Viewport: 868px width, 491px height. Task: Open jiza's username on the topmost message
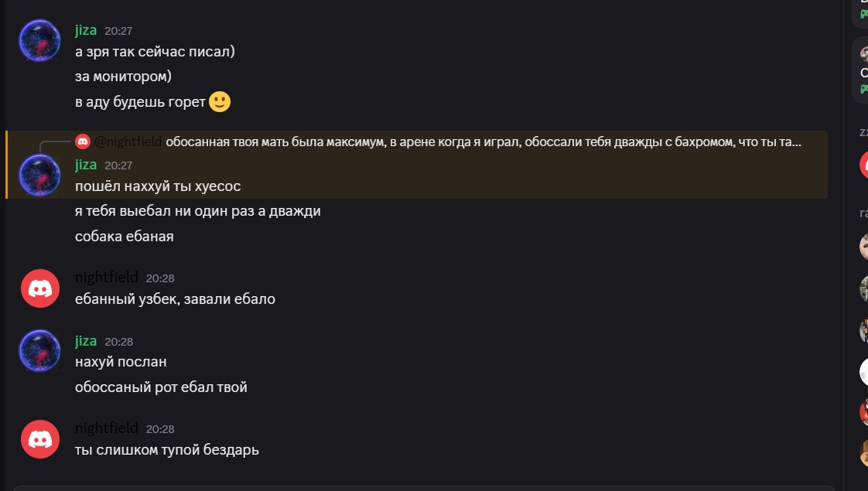86,30
